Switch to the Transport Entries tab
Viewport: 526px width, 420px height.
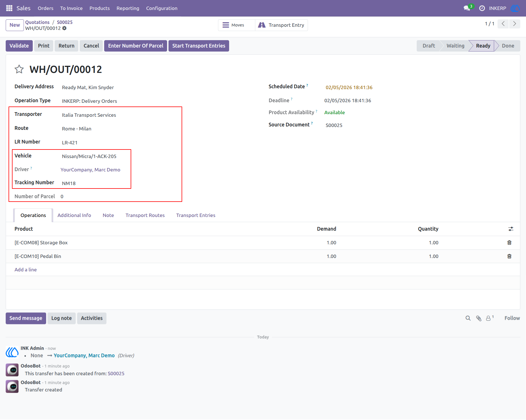pos(196,215)
